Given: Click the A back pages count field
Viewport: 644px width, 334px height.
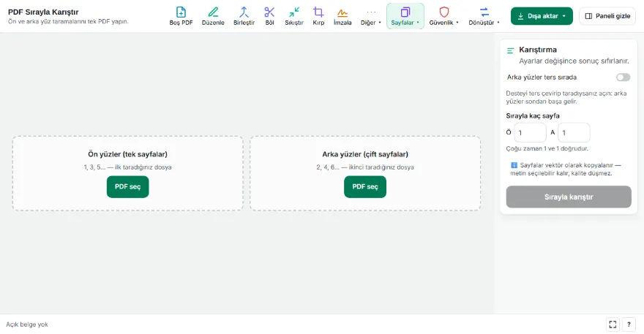Looking at the screenshot, I should tap(574, 132).
